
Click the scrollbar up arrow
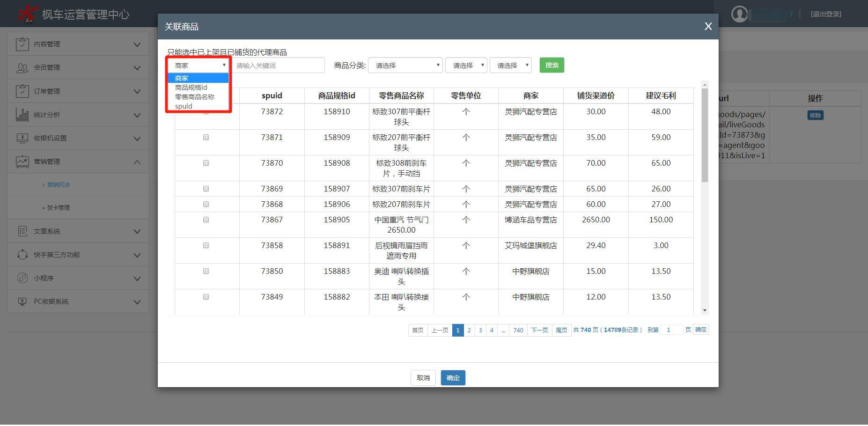coord(705,85)
